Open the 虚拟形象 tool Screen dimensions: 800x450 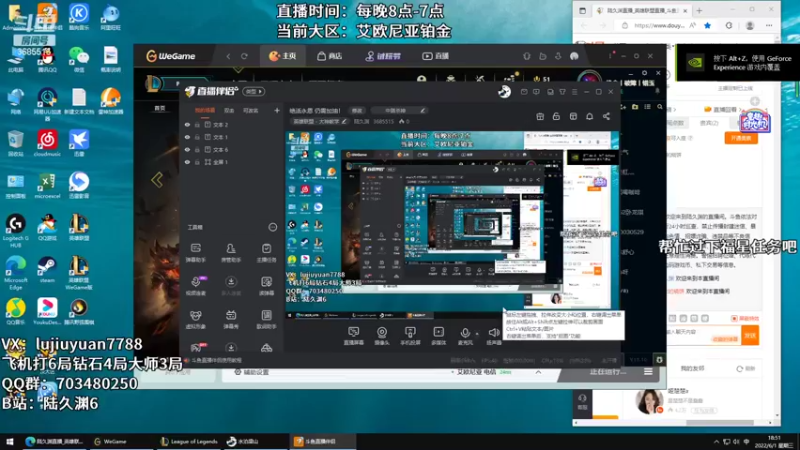point(195,320)
